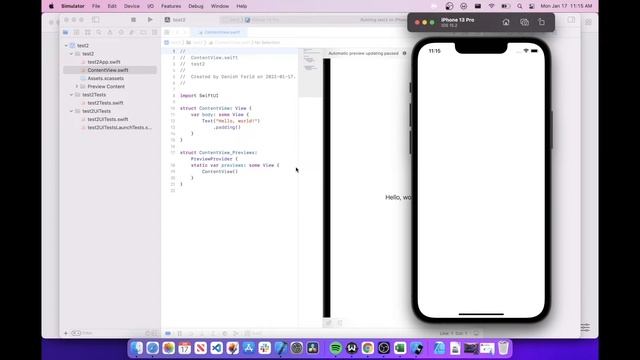Collapse the test2 project root
The image size is (640, 360).
[66, 46]
